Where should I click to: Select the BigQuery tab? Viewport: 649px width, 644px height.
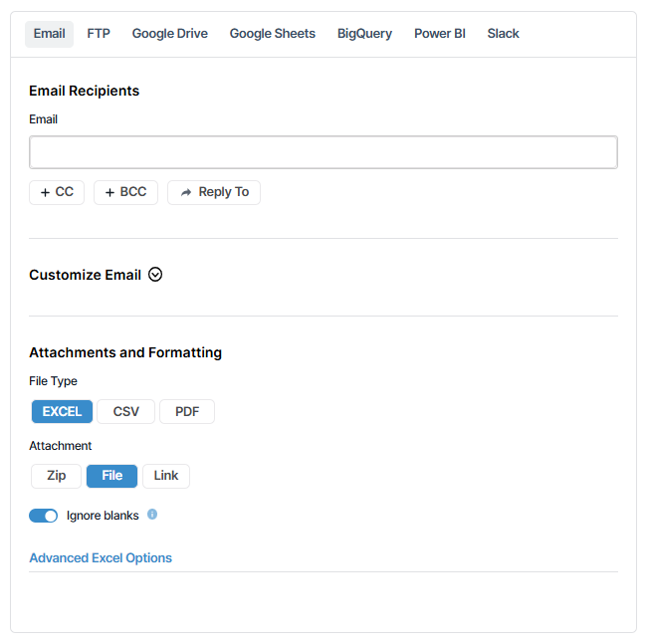pyautogui.click(x=365, y=34)
